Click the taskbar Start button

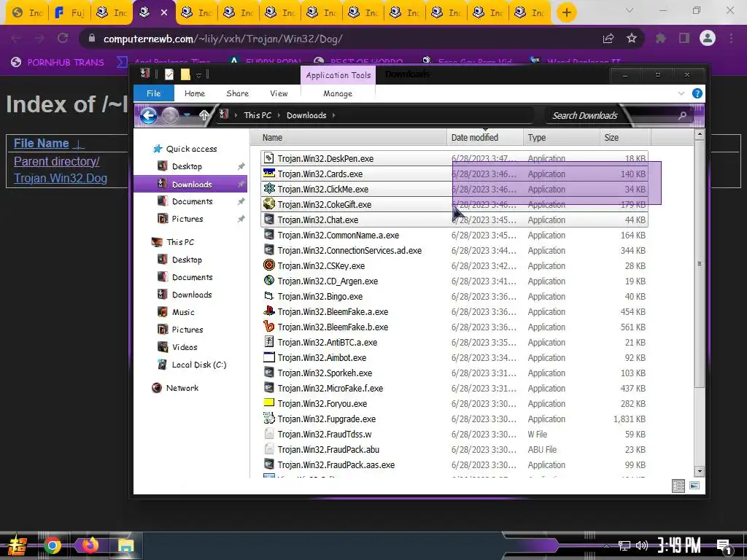point(18,545)
